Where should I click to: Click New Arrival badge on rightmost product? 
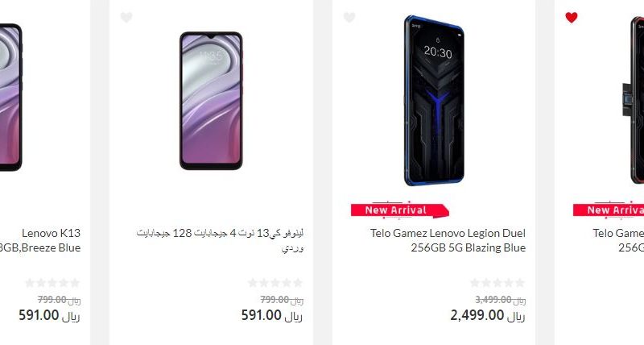pos(609,210)
